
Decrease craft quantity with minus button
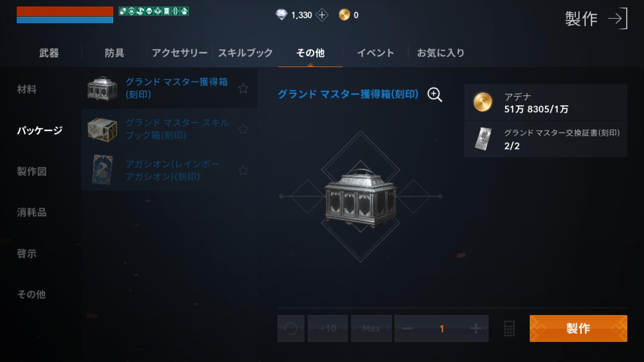pos(407,328)
